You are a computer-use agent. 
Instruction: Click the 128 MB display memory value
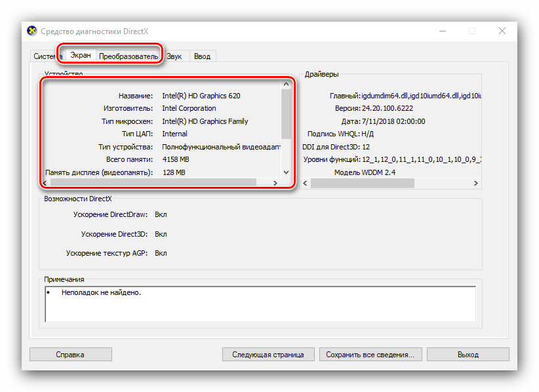[x=174, y=172]
